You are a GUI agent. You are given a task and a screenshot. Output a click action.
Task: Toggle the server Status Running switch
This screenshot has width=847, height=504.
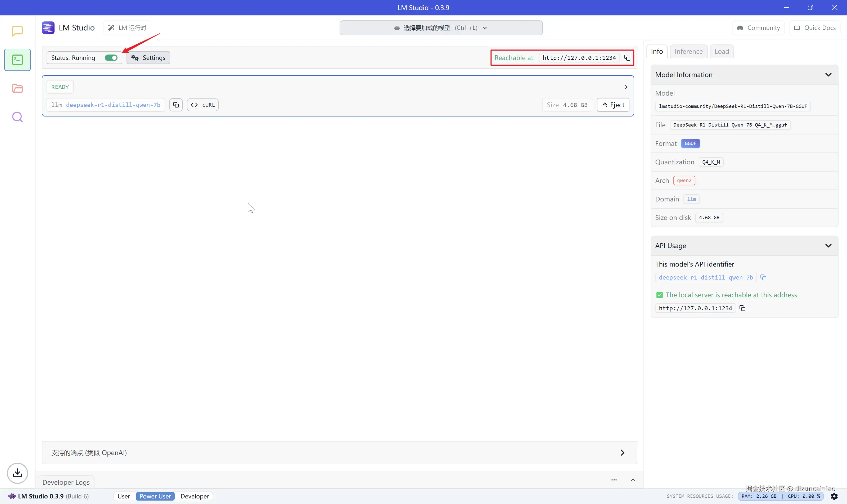[x=111, y=58]
